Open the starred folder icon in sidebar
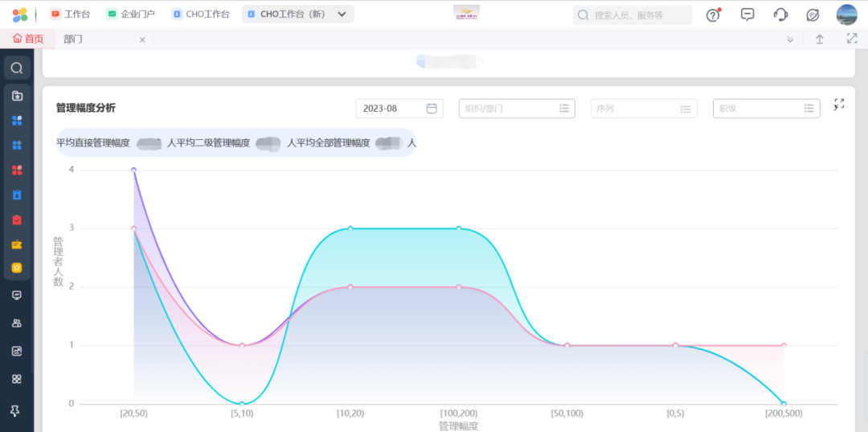Viewport: 868px width, 432px height. point(17,96)
